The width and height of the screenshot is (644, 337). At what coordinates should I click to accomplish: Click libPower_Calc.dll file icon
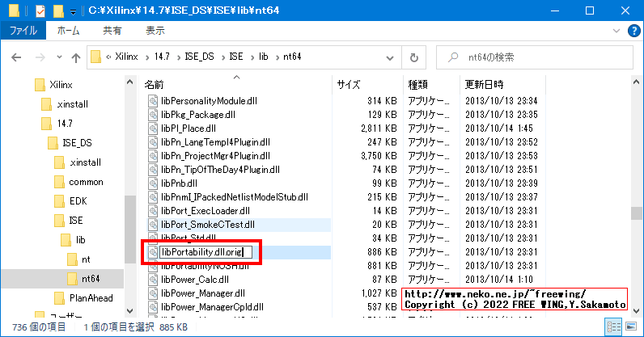pos(153,280)
